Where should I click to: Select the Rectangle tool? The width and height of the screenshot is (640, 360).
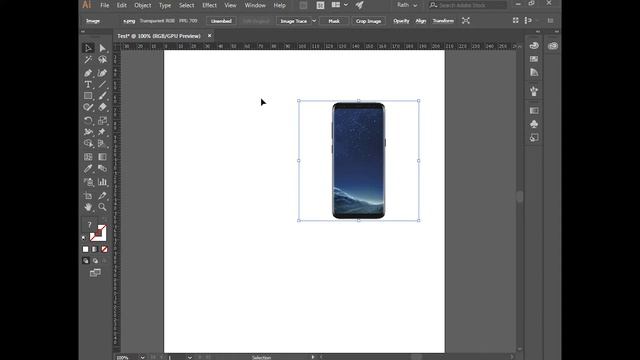(x=88, y=96)
